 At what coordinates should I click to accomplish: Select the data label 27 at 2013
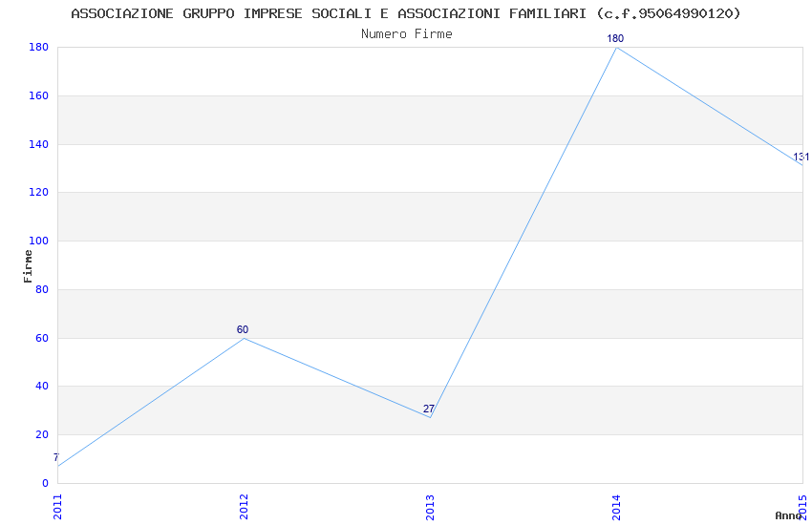point(429,409)
